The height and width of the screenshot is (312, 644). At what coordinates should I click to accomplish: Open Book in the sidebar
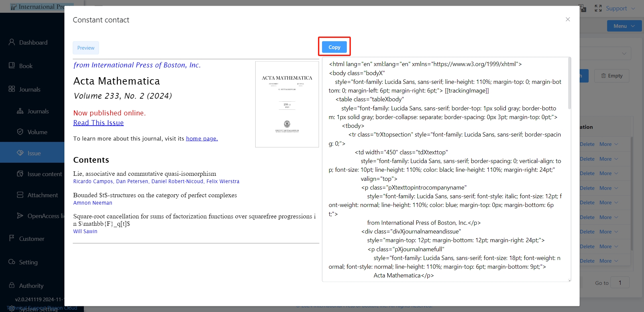click(26, 66)
